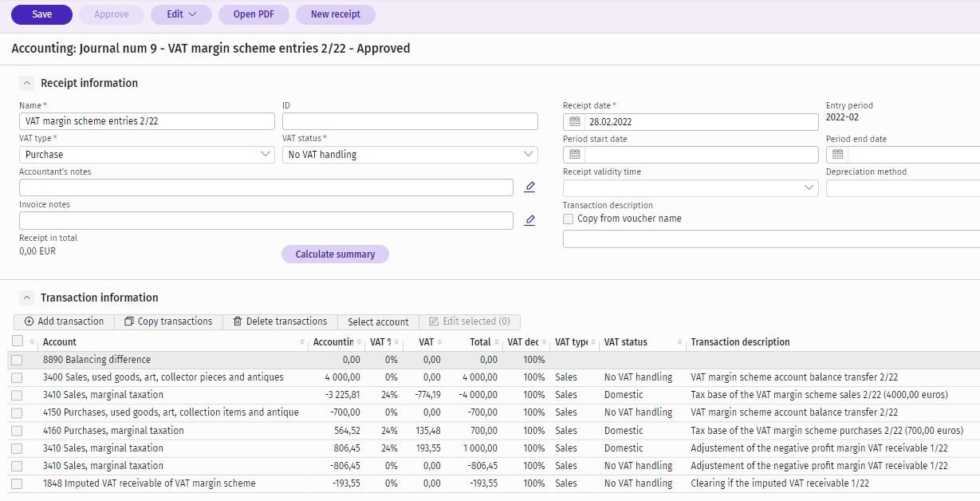Toggle the Copy from voucher name checkbox
Image resolution: width=980 pixels, height=501 pixels.
coord(569,219)
